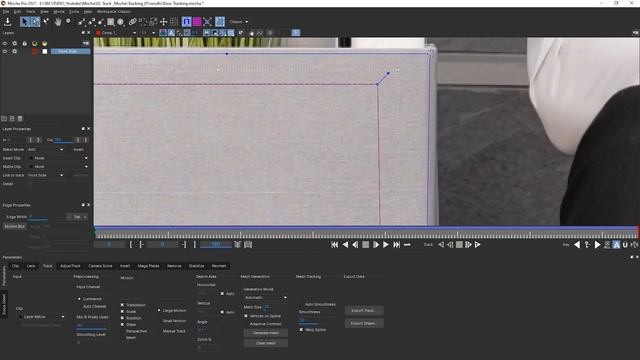Switch to the Camera Solve tab

tap(100, 266)
